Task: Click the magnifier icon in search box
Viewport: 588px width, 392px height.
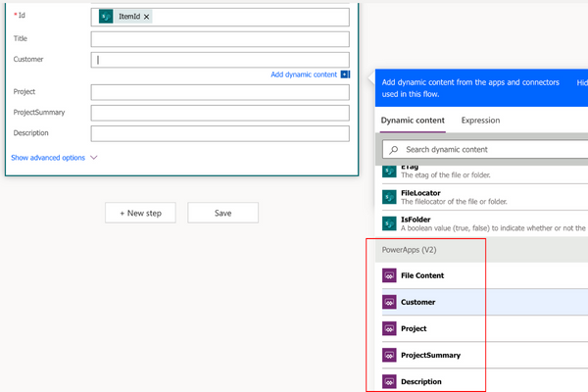Action: pyautogui.click(x=393, y=150)
